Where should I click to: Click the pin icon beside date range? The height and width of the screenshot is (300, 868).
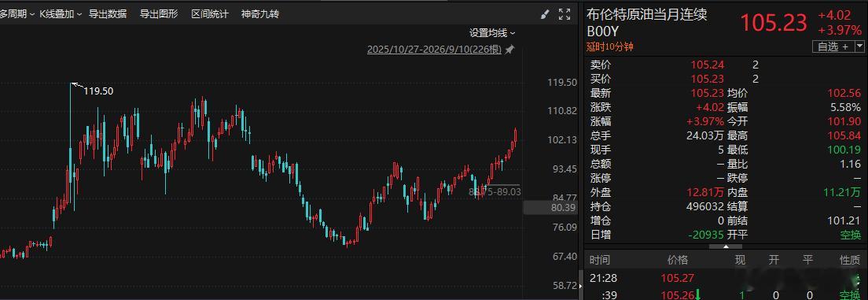[509, 50]
